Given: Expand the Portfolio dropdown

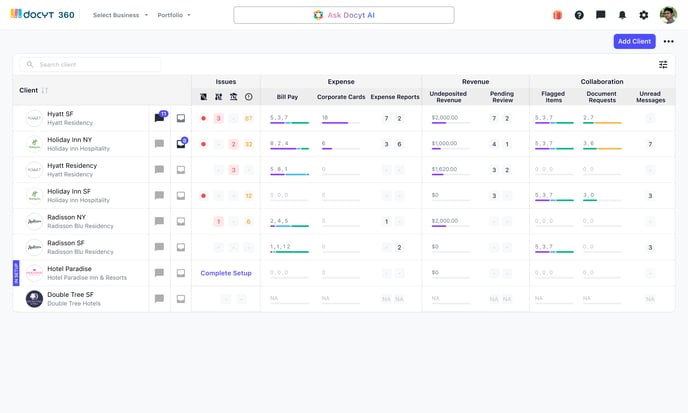Looking at the screenshot, I should [174, 15].
